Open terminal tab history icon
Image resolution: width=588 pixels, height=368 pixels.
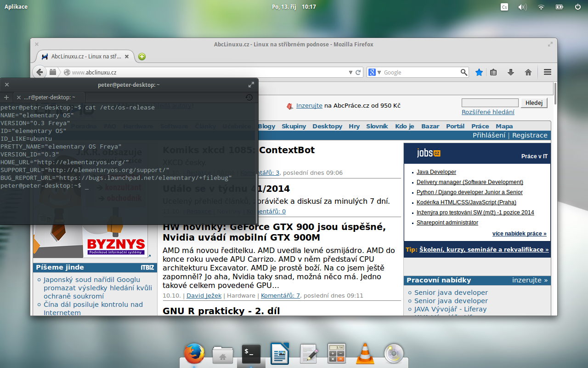[x=249, y=97]
